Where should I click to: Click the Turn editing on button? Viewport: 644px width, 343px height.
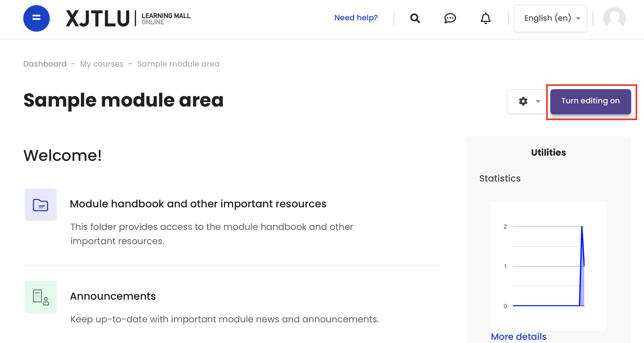(590, 101)
